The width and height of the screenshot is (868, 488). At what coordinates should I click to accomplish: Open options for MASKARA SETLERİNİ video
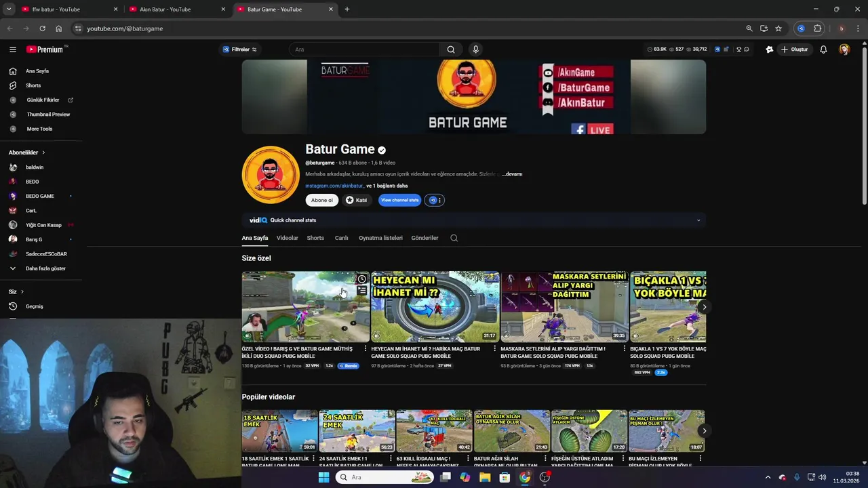[625, 349]
